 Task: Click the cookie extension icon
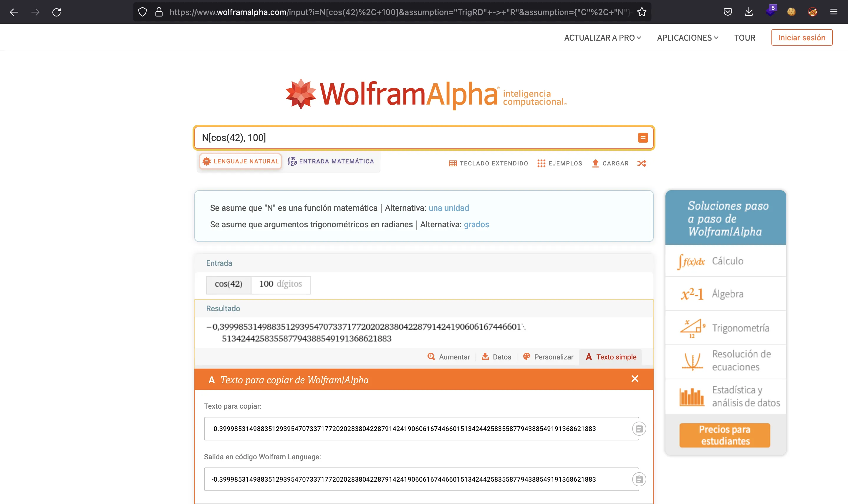(x=791, y=12)
